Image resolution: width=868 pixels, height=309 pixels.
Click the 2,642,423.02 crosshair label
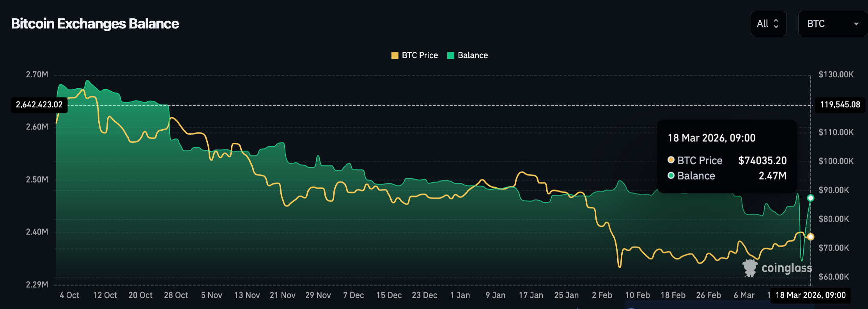point(39,105)
